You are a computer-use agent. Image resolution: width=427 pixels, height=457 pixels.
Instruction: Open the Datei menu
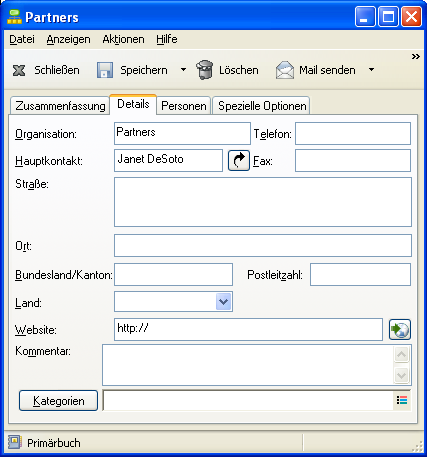tap(22, 39)
